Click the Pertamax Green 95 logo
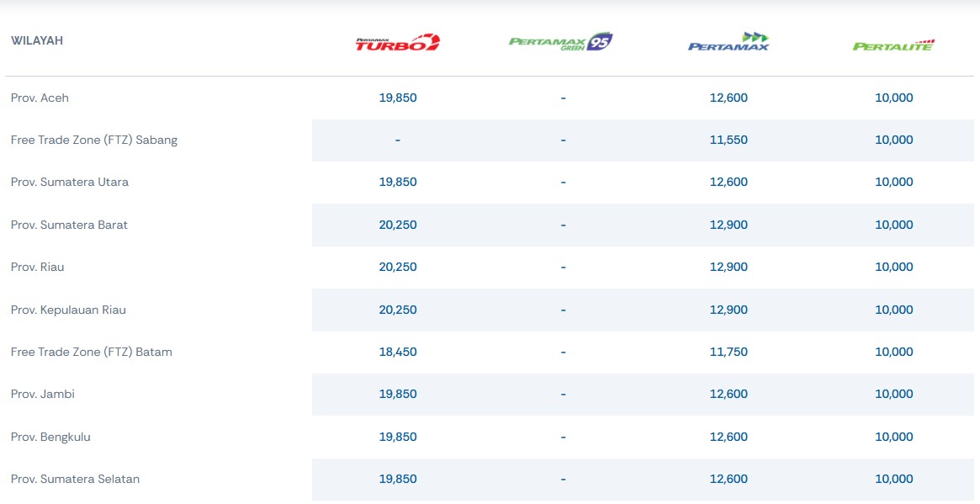 [x=560, y=41]
